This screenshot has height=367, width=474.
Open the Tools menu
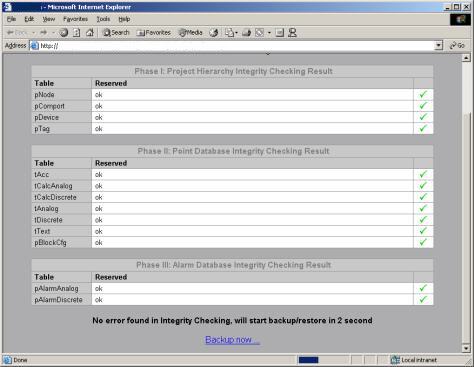103,19
